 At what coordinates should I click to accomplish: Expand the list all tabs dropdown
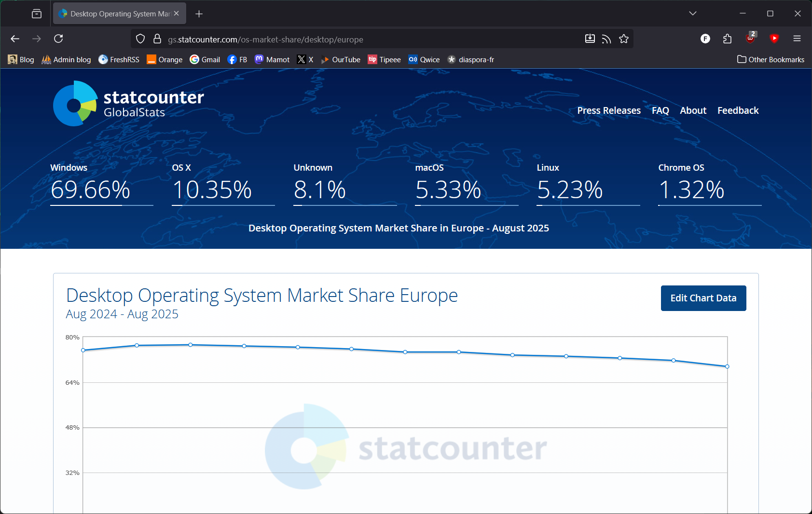pos(692,14)
